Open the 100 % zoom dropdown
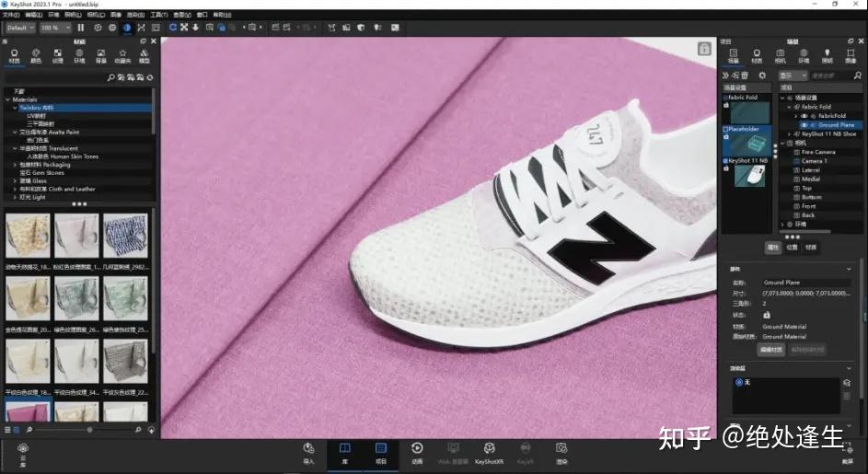 point(54,28)
